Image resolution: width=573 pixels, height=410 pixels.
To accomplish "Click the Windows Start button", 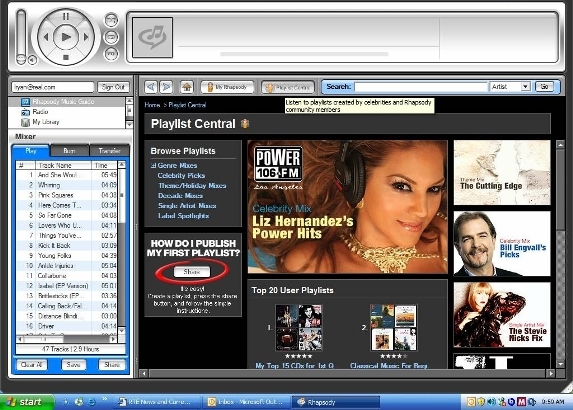I will tap(26, 402).
